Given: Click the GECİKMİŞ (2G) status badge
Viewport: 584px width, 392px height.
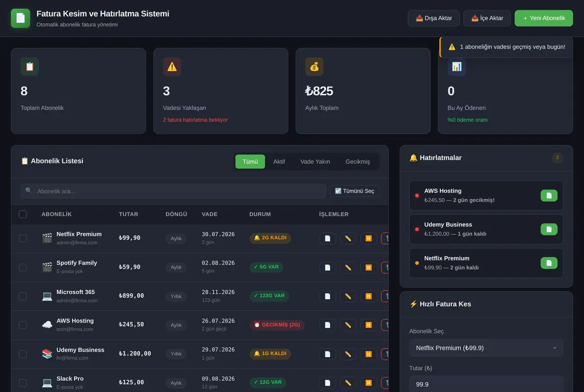Looking at the screenshot, I should (x=277, y=325).
